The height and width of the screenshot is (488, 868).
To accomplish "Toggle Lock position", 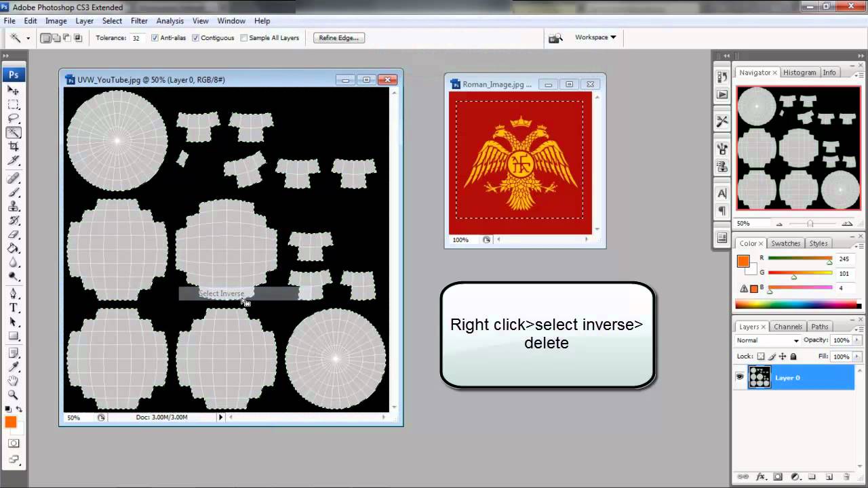I will pos(783,357).
